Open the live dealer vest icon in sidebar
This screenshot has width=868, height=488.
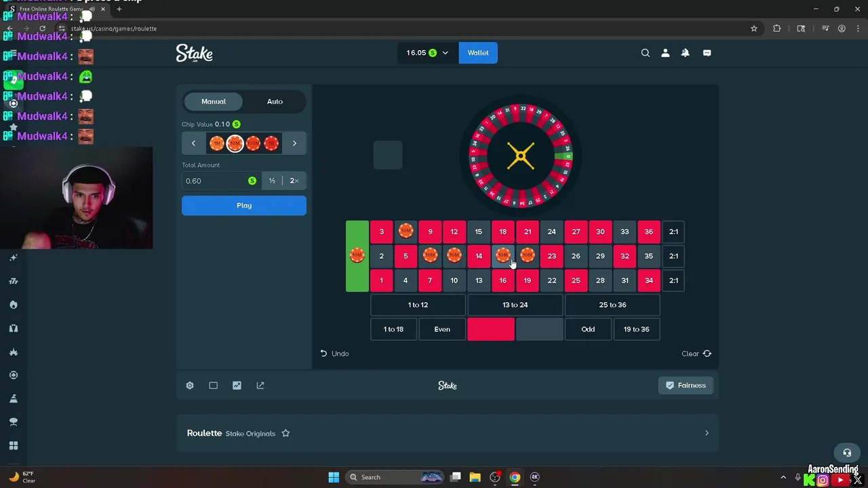(13, 328)
